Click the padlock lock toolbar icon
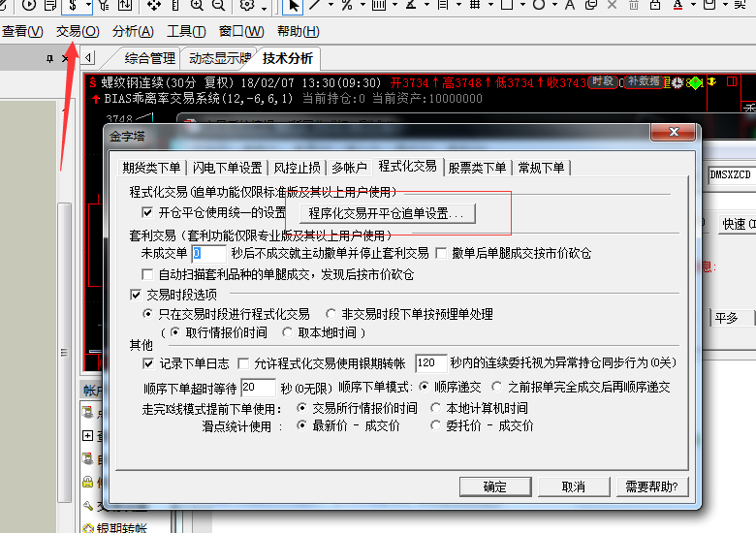756x533 pixels. pos(655,5)
